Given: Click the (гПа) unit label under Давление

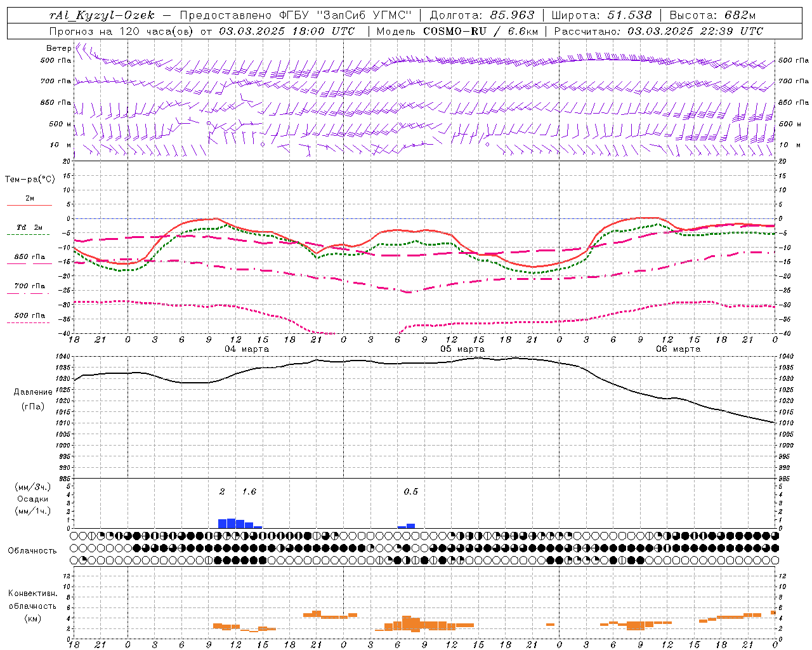Looking at the screenshot, I should tap(33, 406).
